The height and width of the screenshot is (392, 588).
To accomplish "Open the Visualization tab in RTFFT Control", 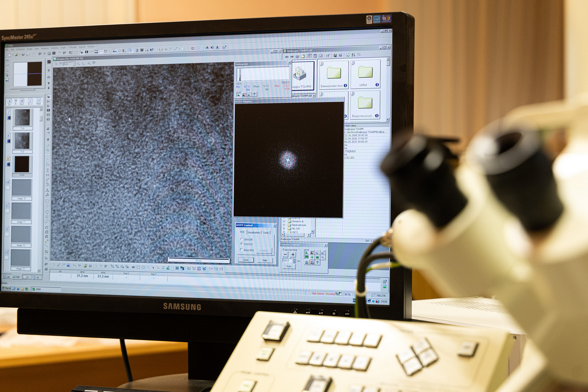I will tap(254, 233).
